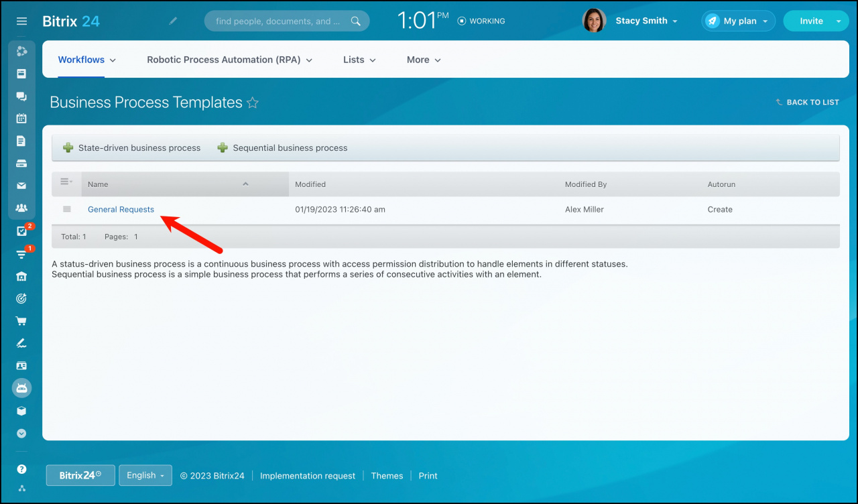
Task: Click the date 01/19/2023 11:26:40 am
Action: pyautogui.click(x=341, y=210)
